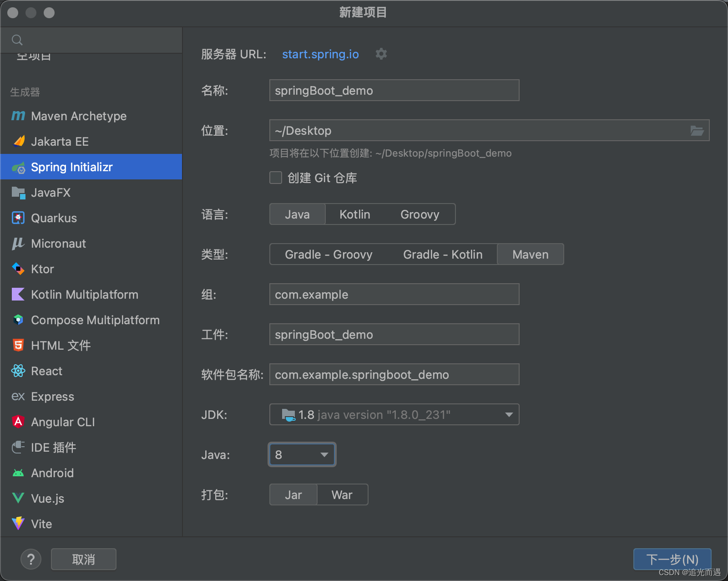Select Jar packaging
Image resolution: width=728 pixels, height=581 pixels.
(x=293, y=495)
